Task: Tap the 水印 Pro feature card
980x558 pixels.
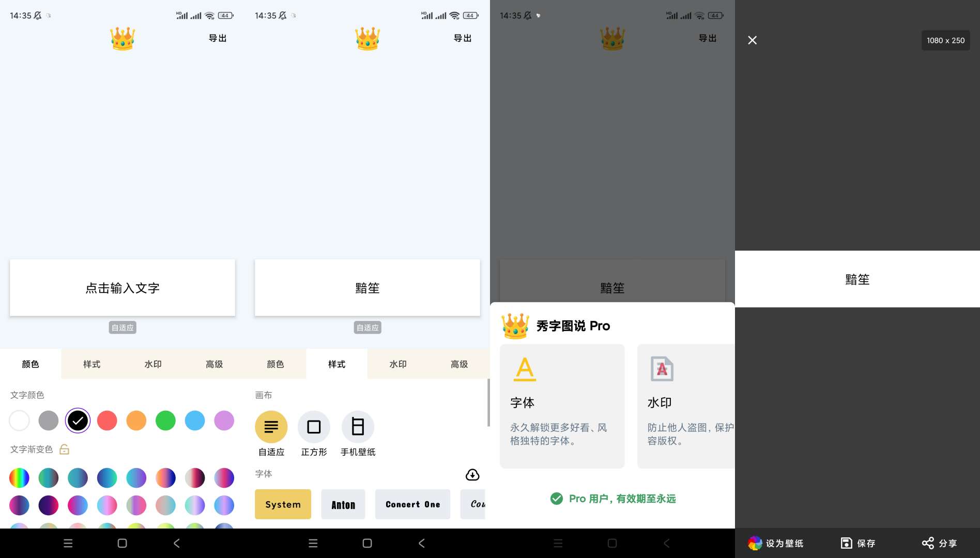Action: tap(686, 406)
